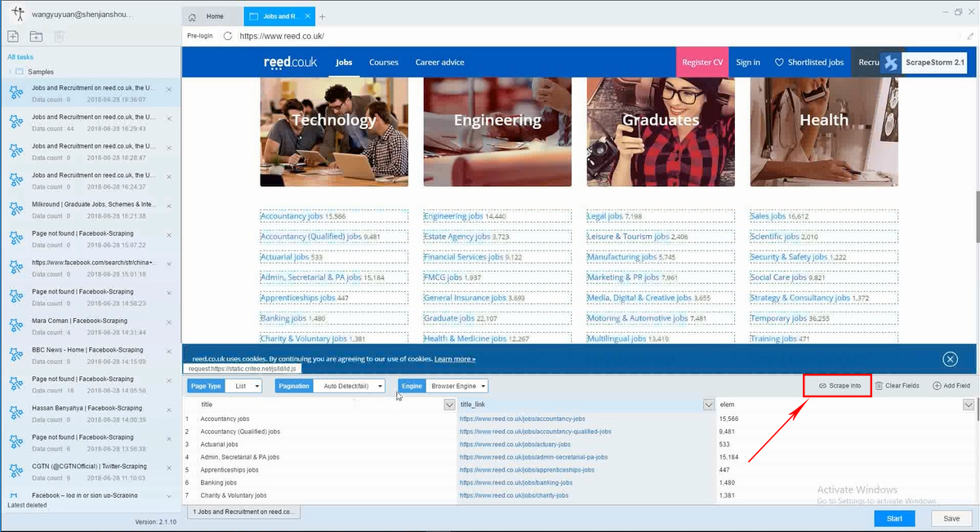
Task: Click the Technology category image
Action: 334,132
